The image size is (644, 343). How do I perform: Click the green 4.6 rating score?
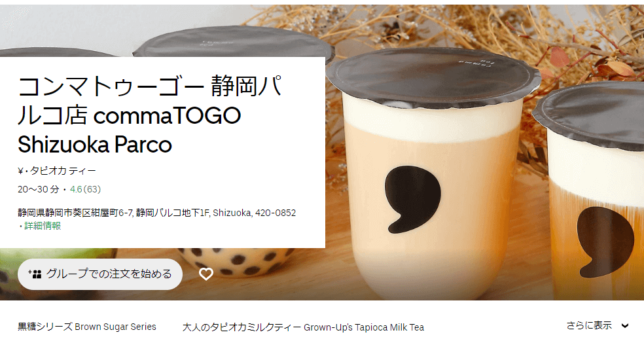pyautogui.click(x=76, y=189)
